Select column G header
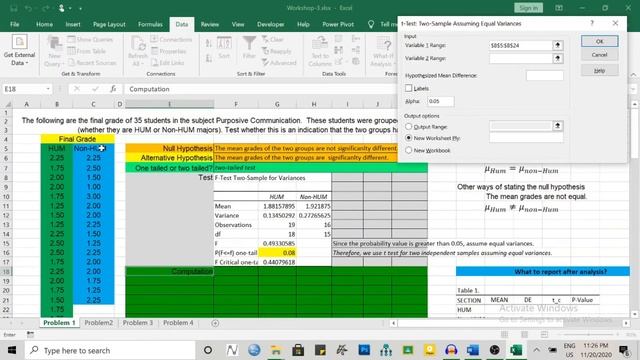This screenshot has width=640, height=360. coord(277,104)
